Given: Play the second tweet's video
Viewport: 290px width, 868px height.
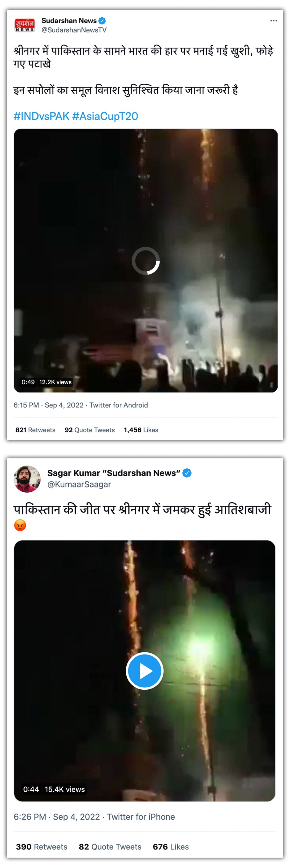Looking at the screenshot, I should [145, 671].
